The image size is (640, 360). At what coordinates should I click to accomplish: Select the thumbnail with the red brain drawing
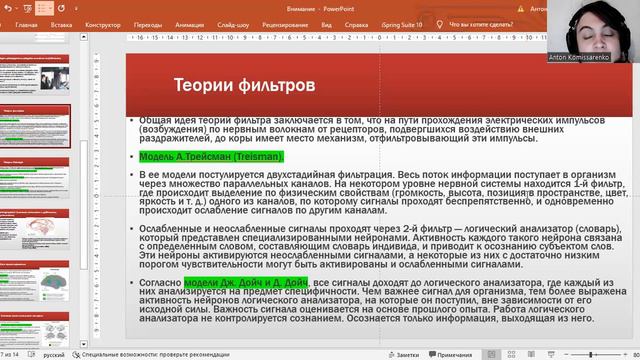(35, 229)
